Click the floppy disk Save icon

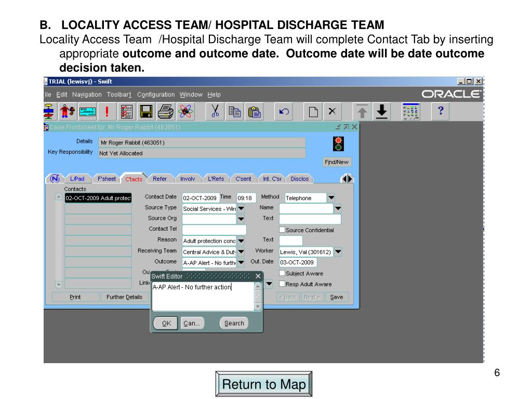tap(146, 111)
